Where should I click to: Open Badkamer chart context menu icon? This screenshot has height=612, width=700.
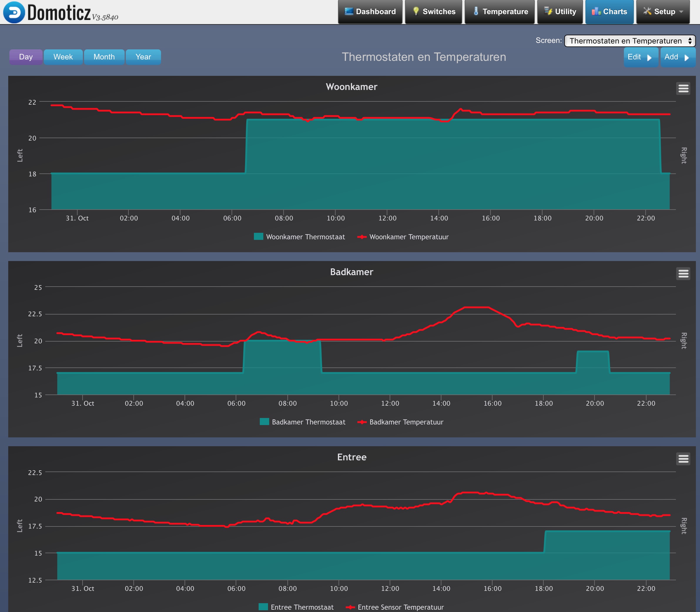point(683,274)
